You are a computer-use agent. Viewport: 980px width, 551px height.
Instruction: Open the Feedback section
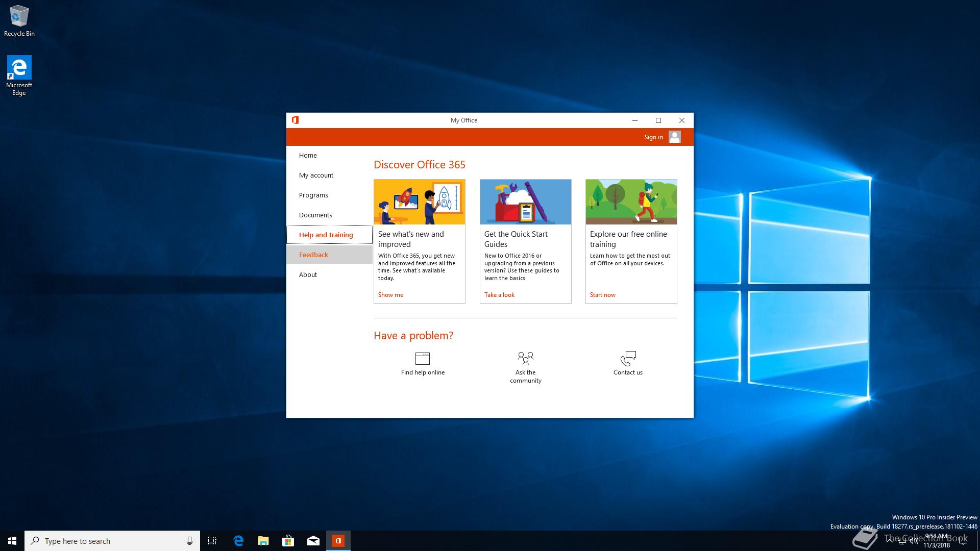[313, 255]
